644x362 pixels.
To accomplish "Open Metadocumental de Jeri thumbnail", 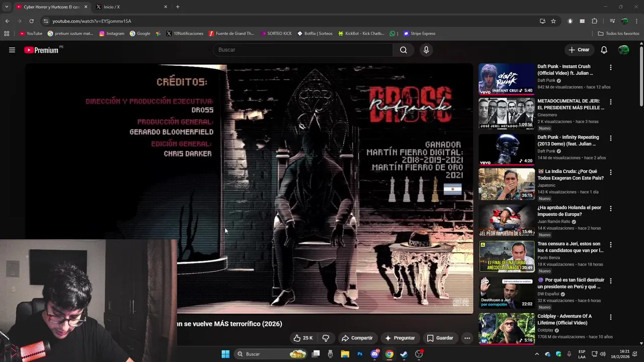I will (x=507, y=114).
